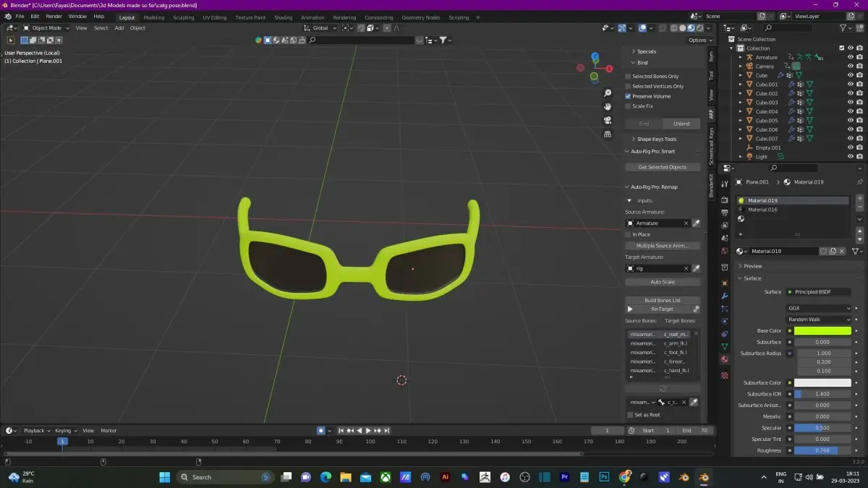This screenshot has width=868, height=488.
Task: Open the Object Data properties tab icon
Action: 724,346
